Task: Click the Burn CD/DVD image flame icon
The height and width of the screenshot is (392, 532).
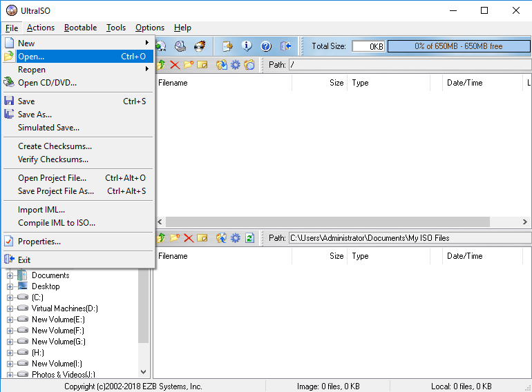Action: point(200,46)
